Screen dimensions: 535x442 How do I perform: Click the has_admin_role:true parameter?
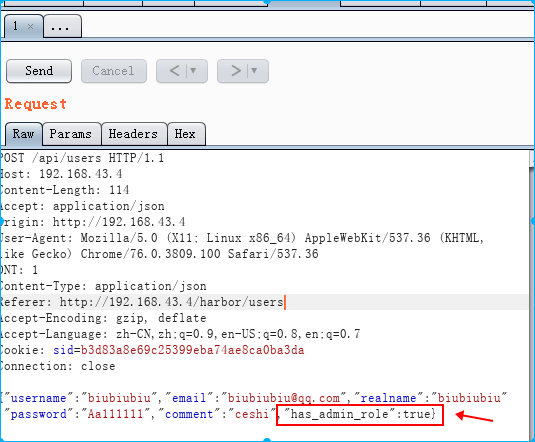pos(360,415)
